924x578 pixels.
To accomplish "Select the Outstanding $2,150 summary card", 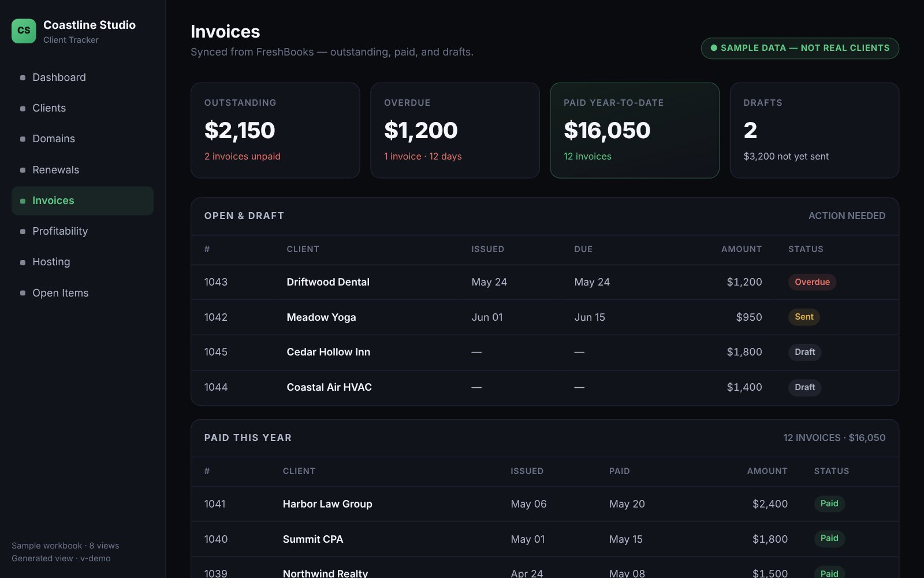I will [275, 130].
